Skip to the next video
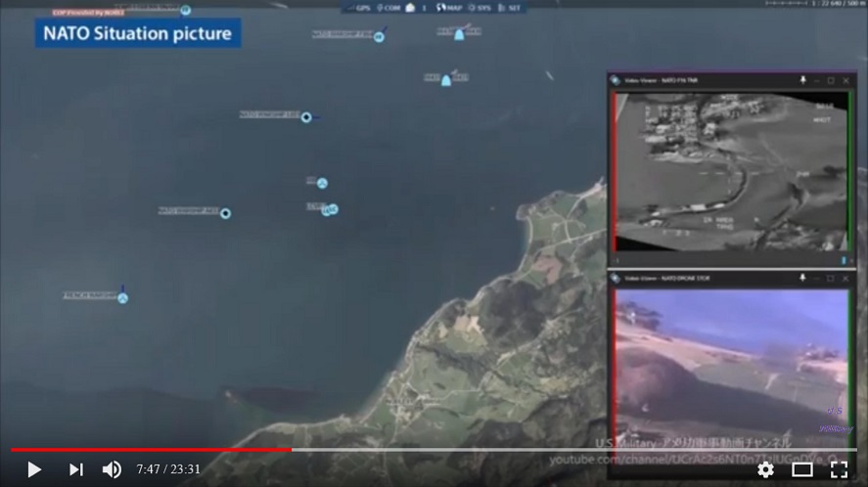868x487 pixels. pyautogui.click(x=75, y=469)
